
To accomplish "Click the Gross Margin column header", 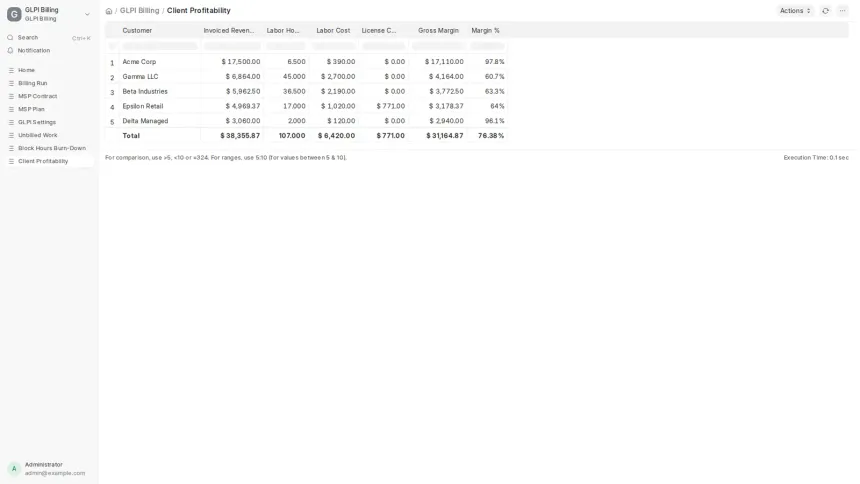I will tap(438, 31).
